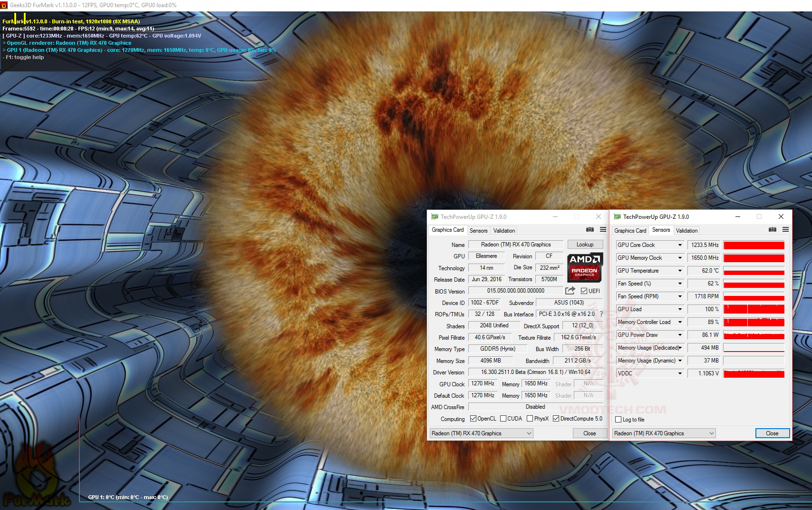Open Validation tab in graphics card window
The width and height of the screenshot is (812, 510).
point(504,231)
